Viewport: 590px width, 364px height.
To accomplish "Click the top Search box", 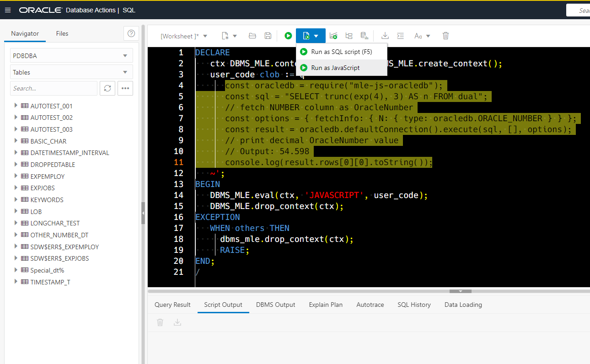I will click(578, 10).
